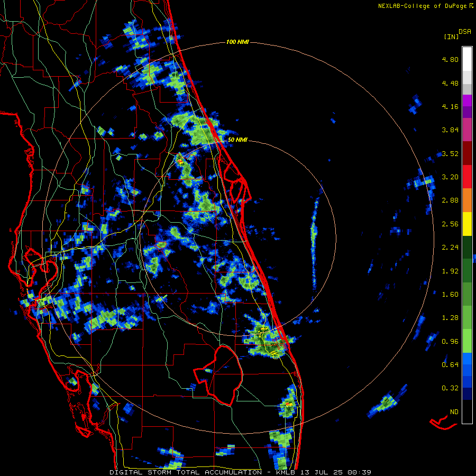Click the DSA product label above the scale
The width and height of the screenshot is (476, 476).
coord(465,32)
